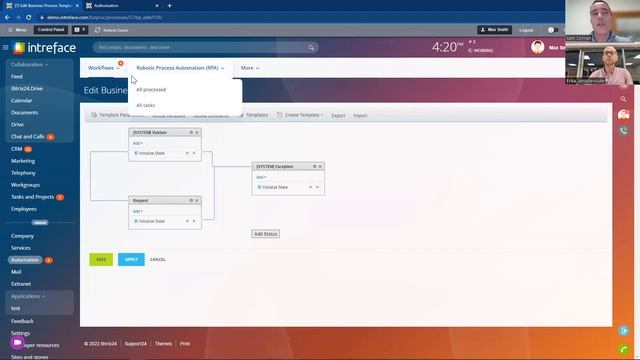The image size is (640, 360).
Task: Close the Edit Business Process Template tab
Action: click(x=77, y=6)
